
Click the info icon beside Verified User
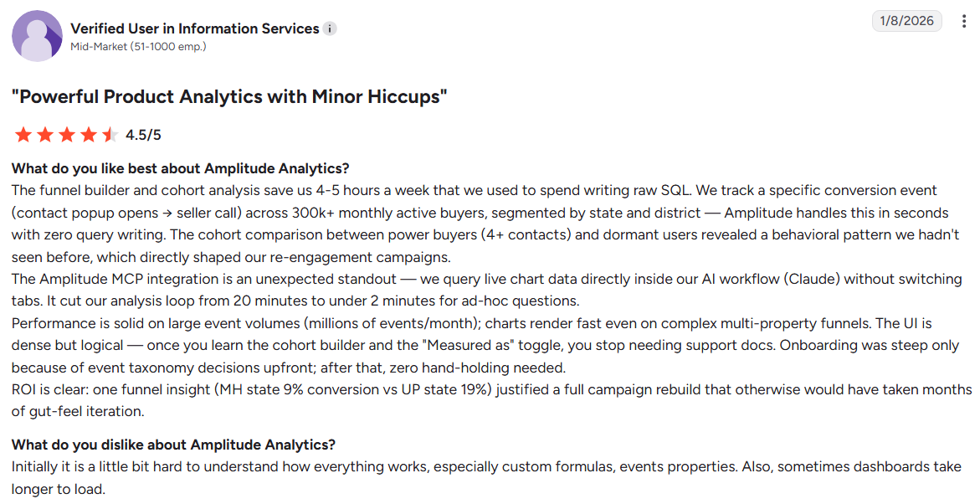[330, 28]
